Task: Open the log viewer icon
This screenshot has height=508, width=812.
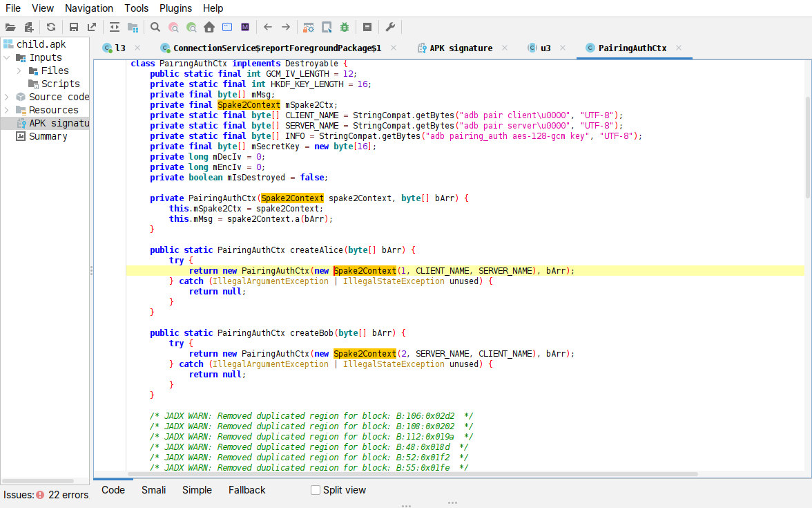Action: click(367, 28)
